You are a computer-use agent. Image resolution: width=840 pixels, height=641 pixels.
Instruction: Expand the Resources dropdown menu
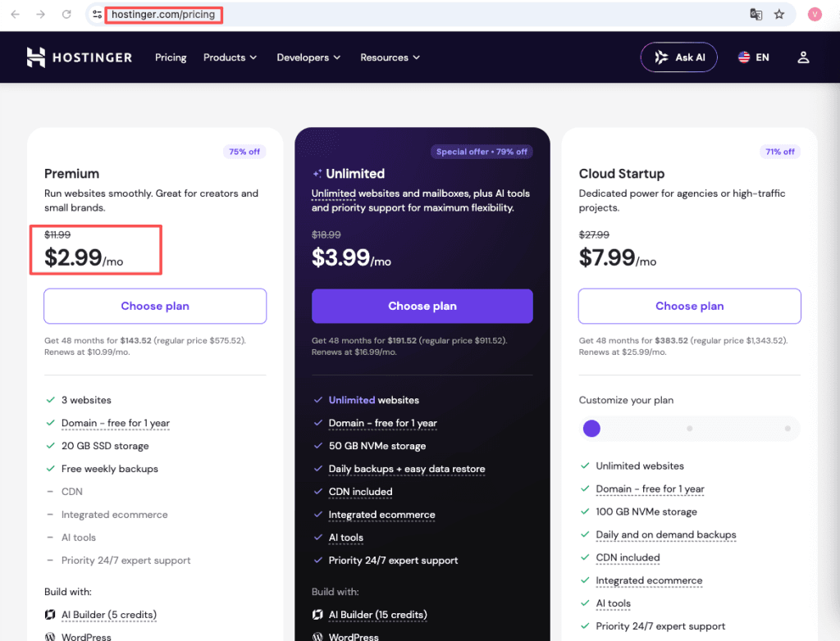click(390, 57)
